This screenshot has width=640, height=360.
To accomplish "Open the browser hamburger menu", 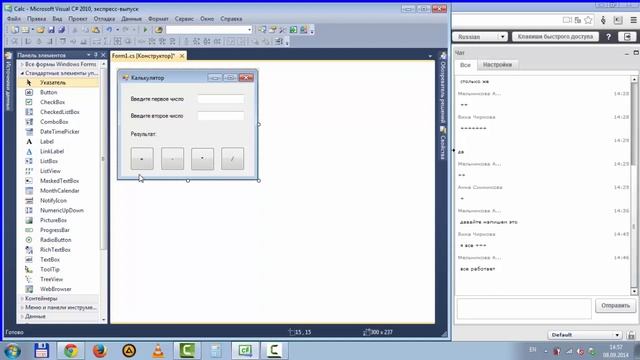I will (633, 20).
